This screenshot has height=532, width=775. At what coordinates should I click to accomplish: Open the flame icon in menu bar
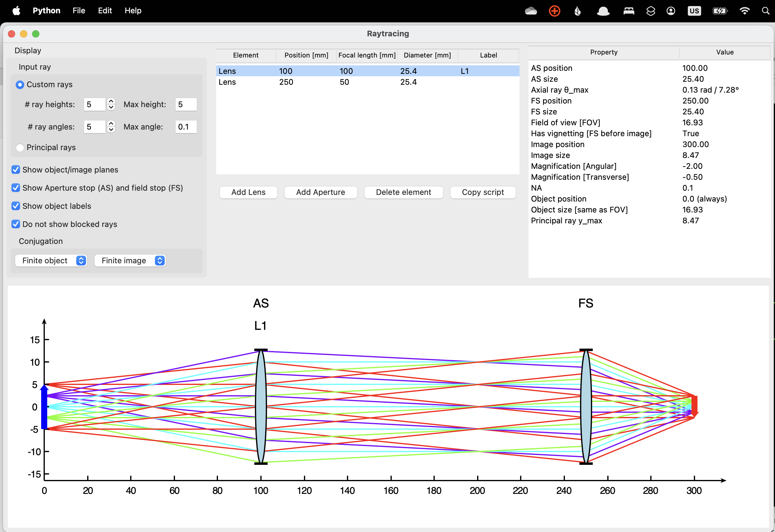click(x=578, y=11)
